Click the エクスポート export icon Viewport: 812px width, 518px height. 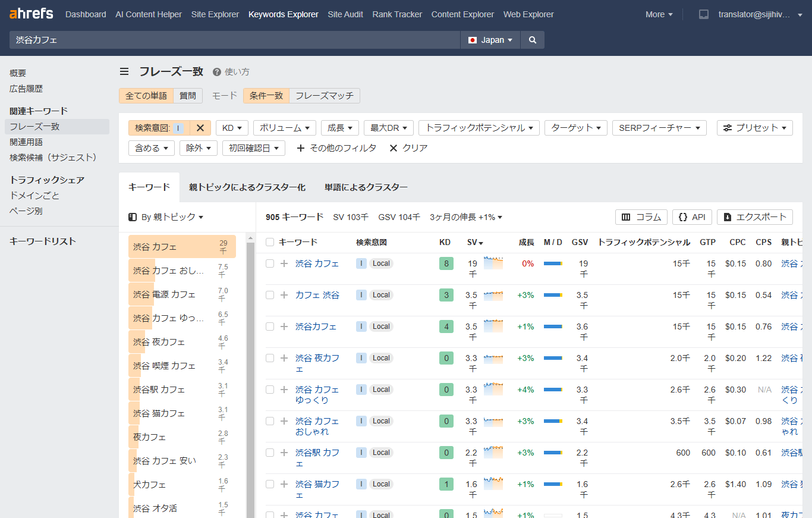[729, 216]
